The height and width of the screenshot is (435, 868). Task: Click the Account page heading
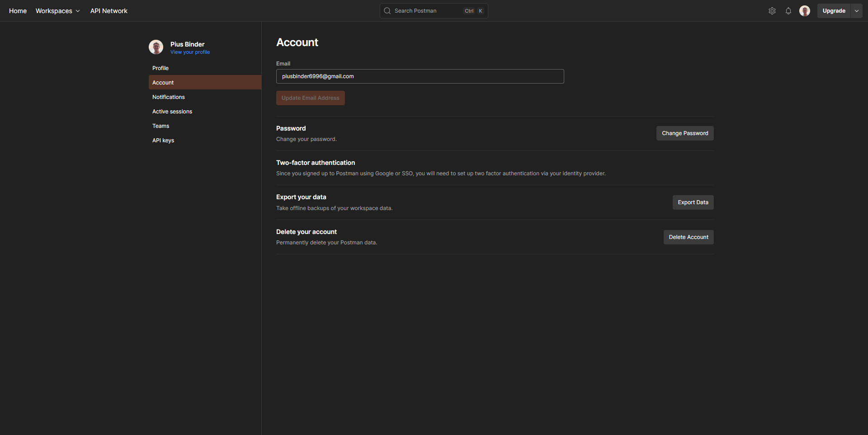point(297,42)
